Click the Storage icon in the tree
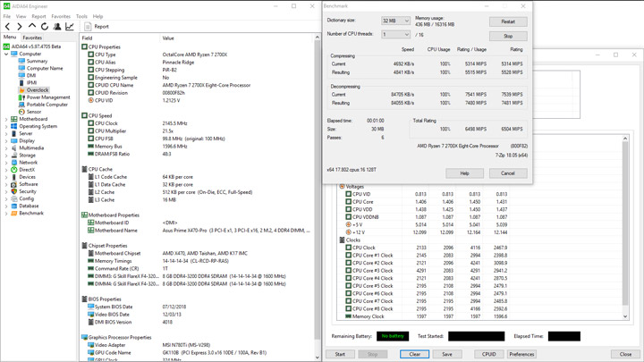Image resolution: width=644 pixels, height=362 pixels. click(x=14, y=156)
